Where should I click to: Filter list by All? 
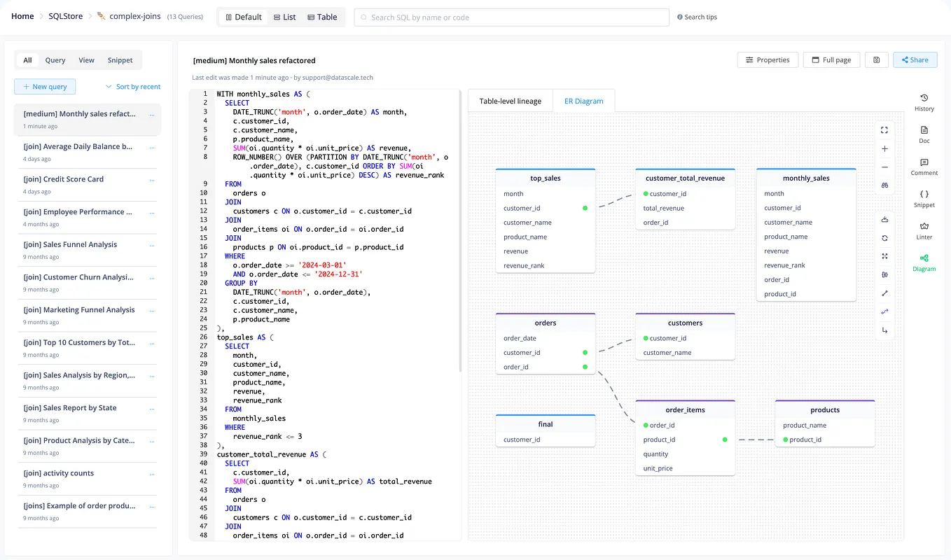coord(27,60)
